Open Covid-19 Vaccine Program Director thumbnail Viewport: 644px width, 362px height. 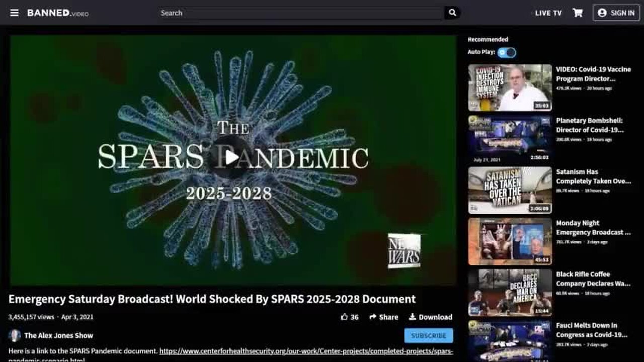510,87
